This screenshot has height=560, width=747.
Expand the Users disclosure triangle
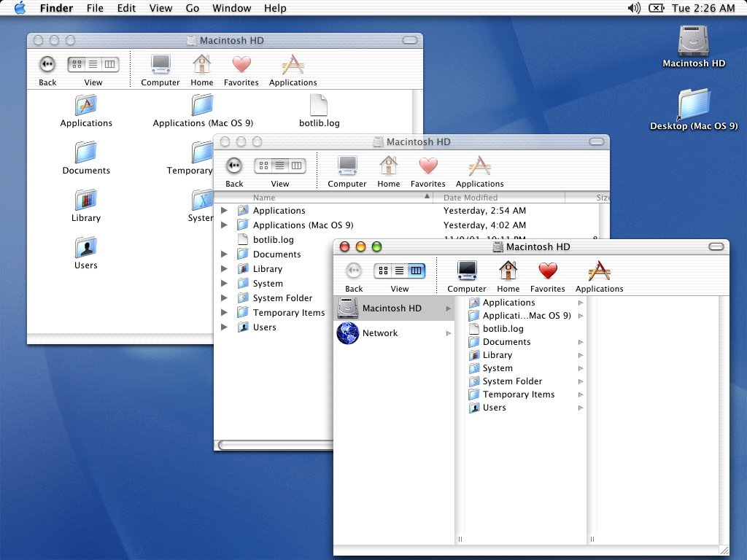[225, 327]
